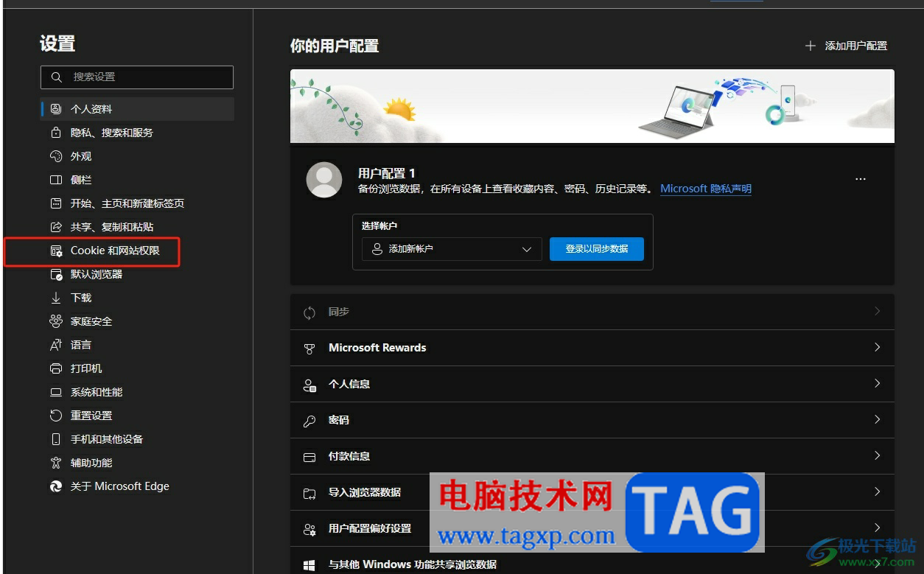Open the 添加新帐户 account dropdown

click(x=452, y=249)
